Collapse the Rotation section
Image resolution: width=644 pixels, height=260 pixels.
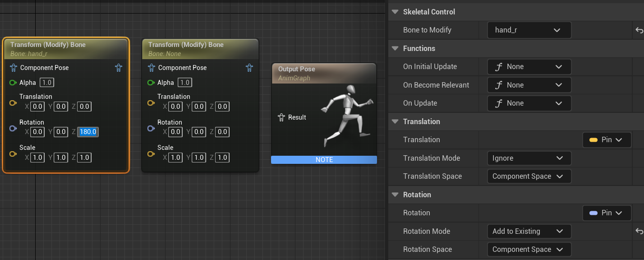coord(396,195)
